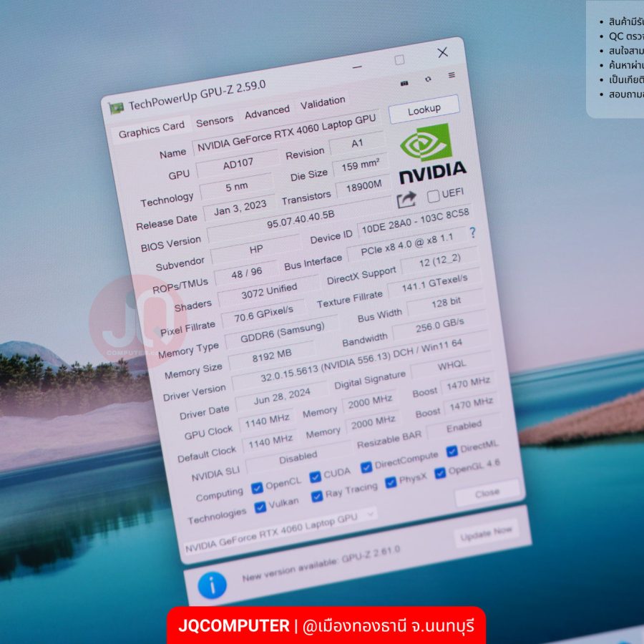Click the Bandwidth value 256.0 GB/s
This screenshot has height=644, width=644.
tap(439, 326)
